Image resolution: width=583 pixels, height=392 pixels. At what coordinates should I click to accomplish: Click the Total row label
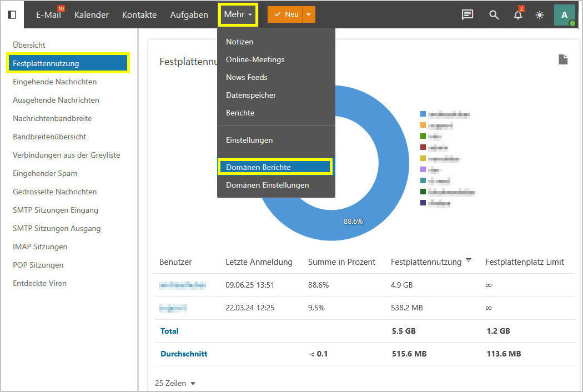(x=169, y=331)
